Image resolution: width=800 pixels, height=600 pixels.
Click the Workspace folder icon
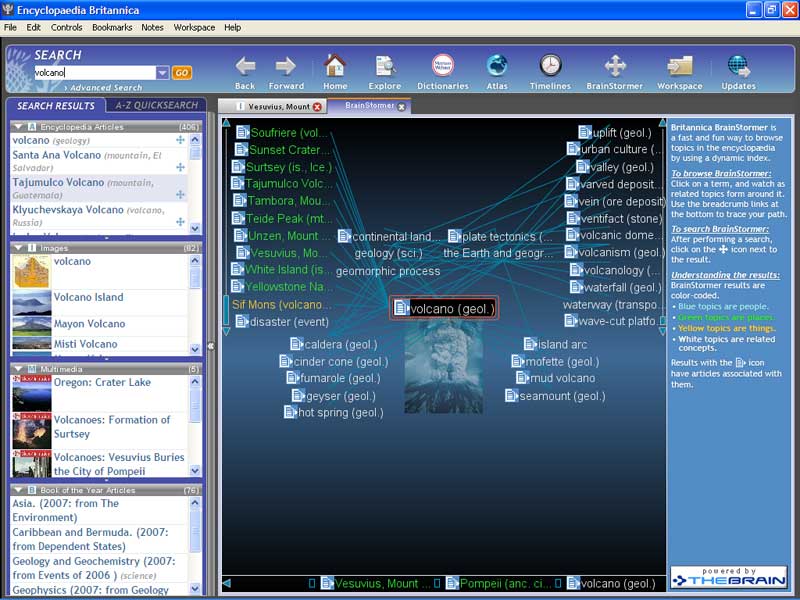point(679,66)
